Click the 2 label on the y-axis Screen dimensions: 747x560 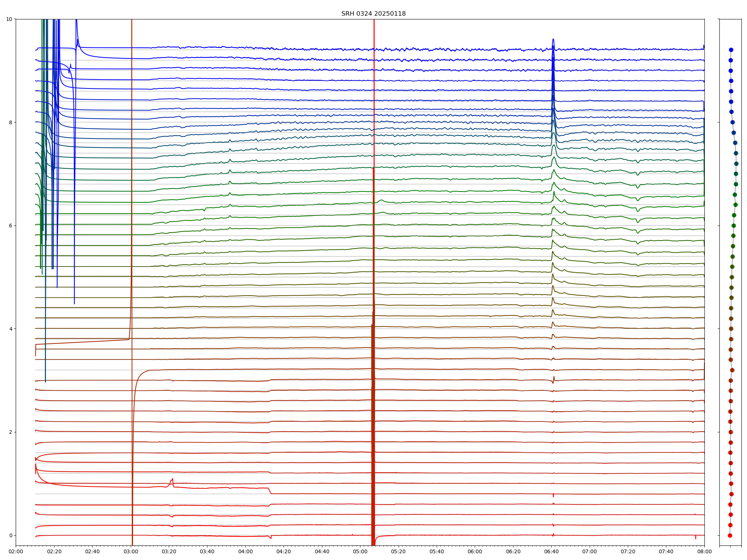11,432
